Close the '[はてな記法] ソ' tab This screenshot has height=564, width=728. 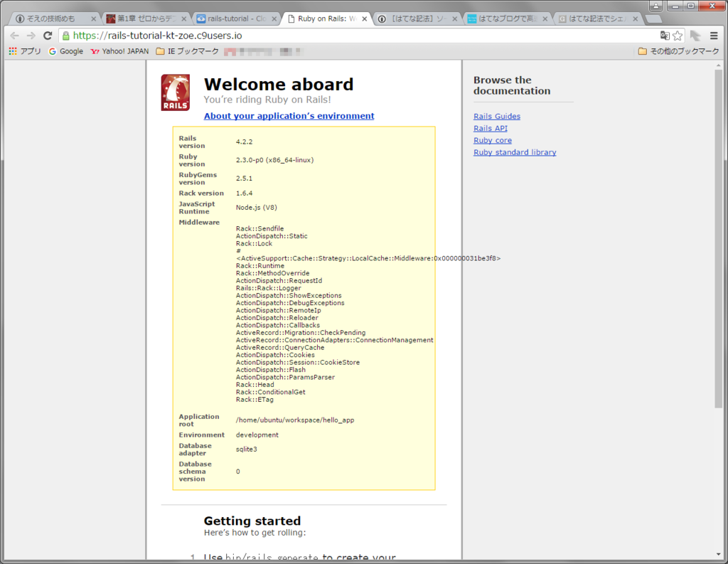[x=454, y=19]
